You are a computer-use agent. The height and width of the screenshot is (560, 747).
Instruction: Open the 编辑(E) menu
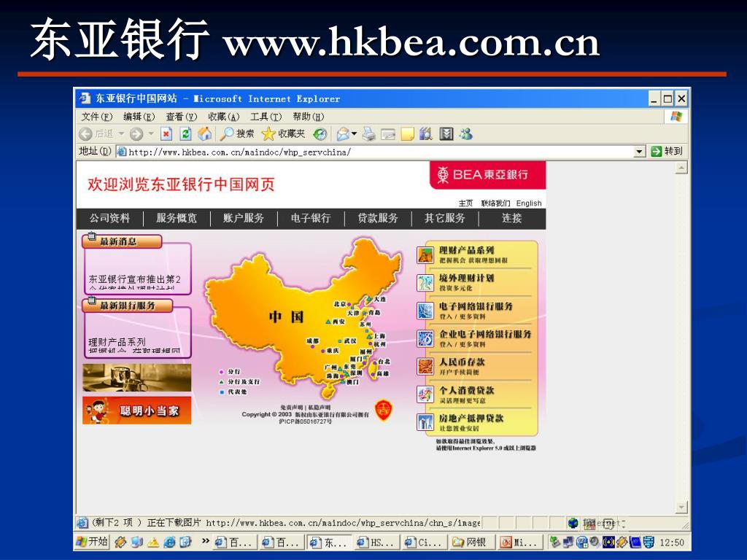coord(139,117)
